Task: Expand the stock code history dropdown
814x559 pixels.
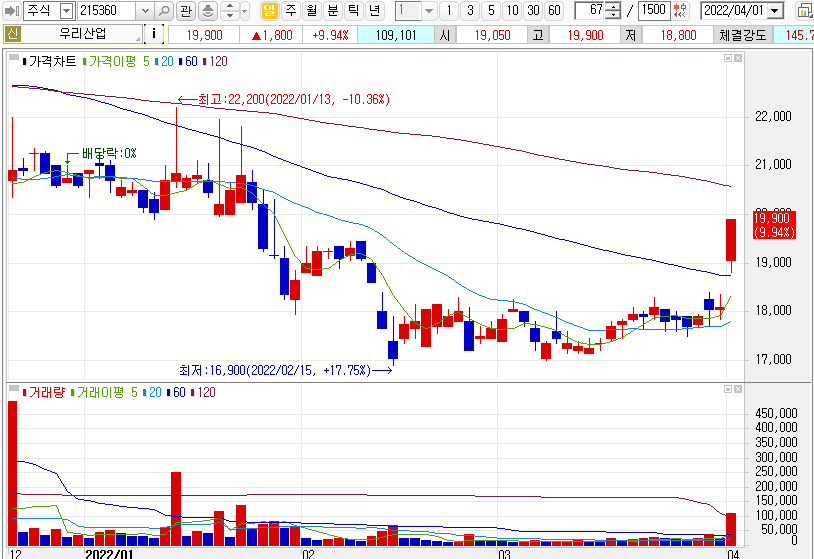Action: (x=145, y=10)
